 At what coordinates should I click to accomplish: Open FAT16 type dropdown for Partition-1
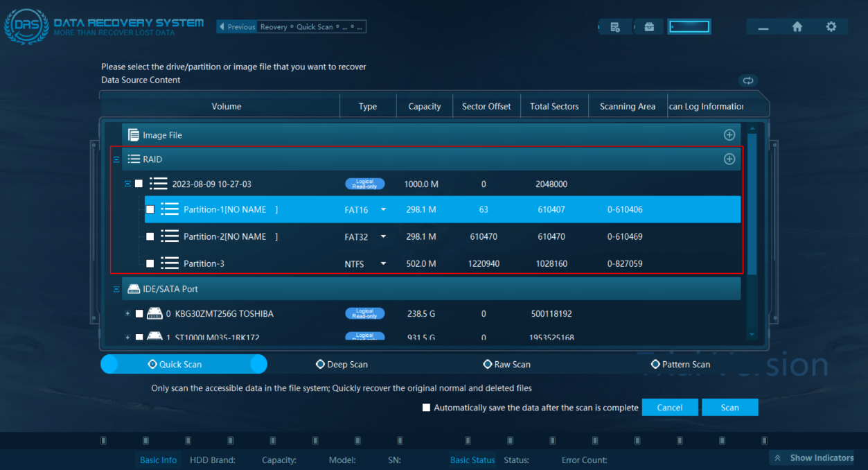[383, 210]
